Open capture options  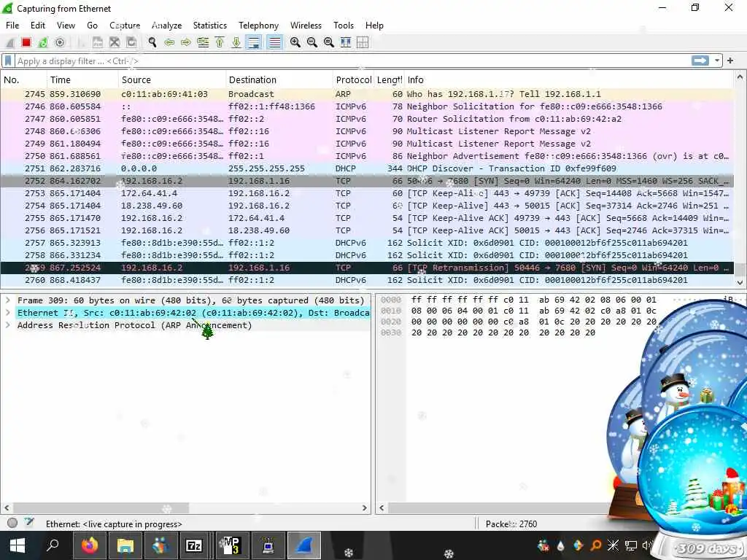pyautogui.click(x=60, y=42)
